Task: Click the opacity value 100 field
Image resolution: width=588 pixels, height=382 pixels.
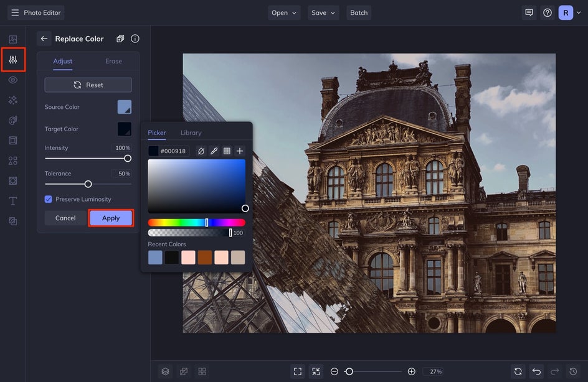Action: (x=238, y=233)
